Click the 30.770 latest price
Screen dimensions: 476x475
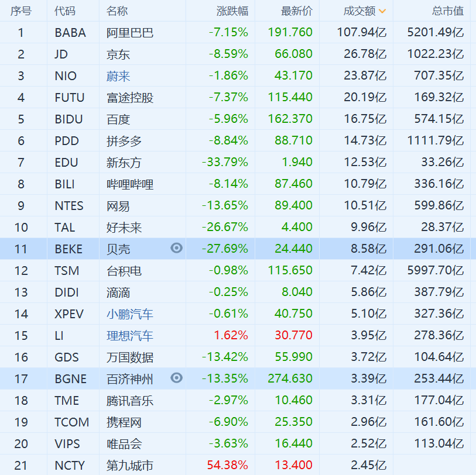point(293,335)
